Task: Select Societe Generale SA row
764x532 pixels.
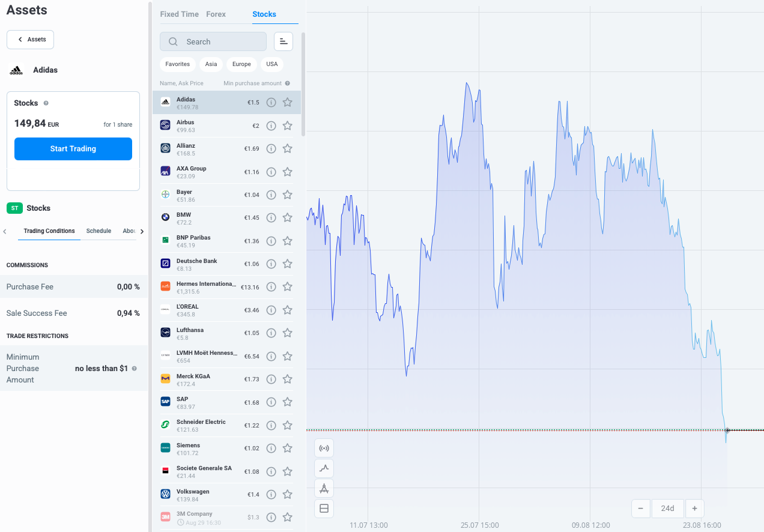Action: (226, 471)
